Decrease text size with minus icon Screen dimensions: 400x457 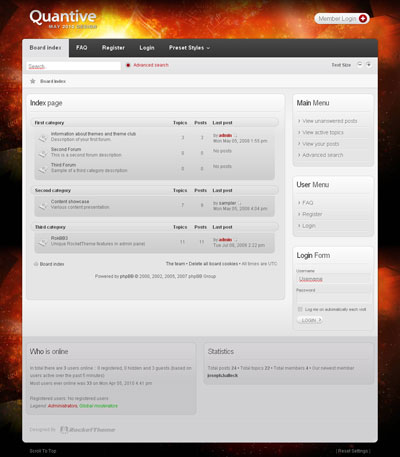coord(360,64)
